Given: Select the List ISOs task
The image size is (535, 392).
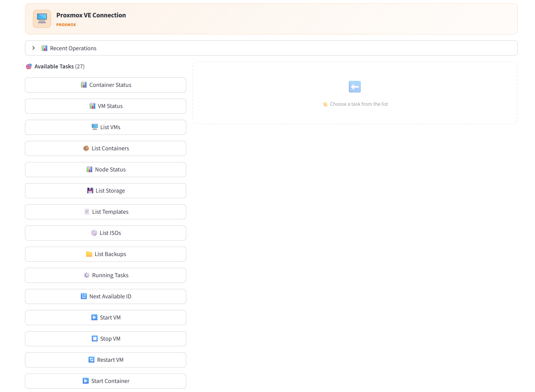Looking at the screenshot, I should [x=105, y=233].
